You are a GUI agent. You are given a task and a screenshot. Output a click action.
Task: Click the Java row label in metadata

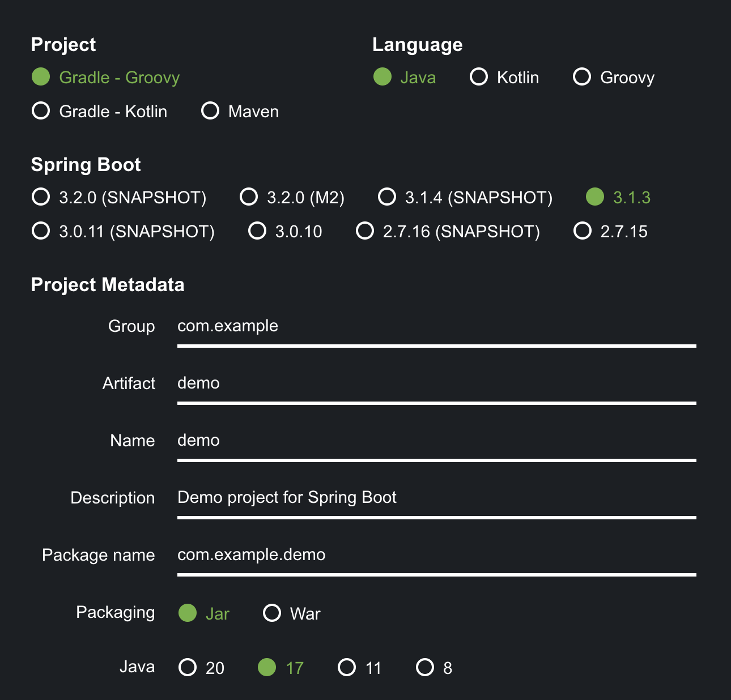[137, 667]
